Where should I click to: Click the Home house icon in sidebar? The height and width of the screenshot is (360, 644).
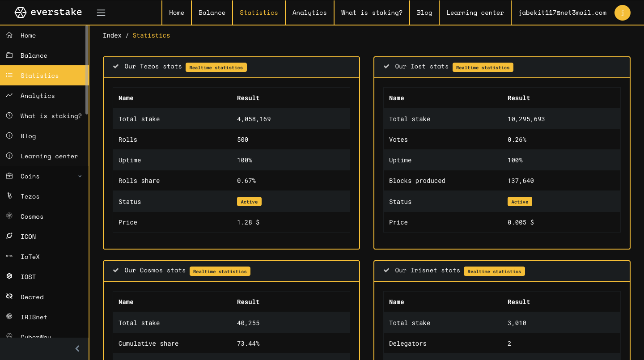(x=9, y=35)
